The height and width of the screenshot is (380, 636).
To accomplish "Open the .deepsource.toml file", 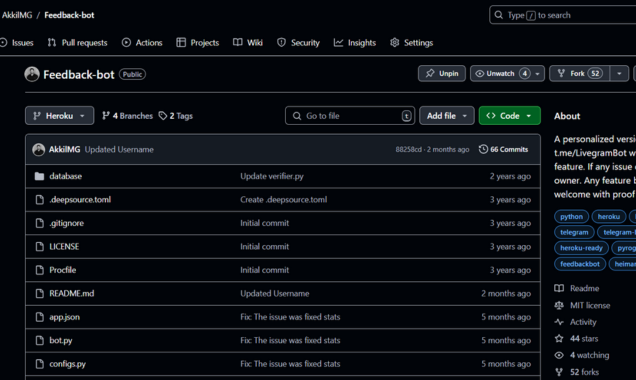I will (x=80, y=200).
